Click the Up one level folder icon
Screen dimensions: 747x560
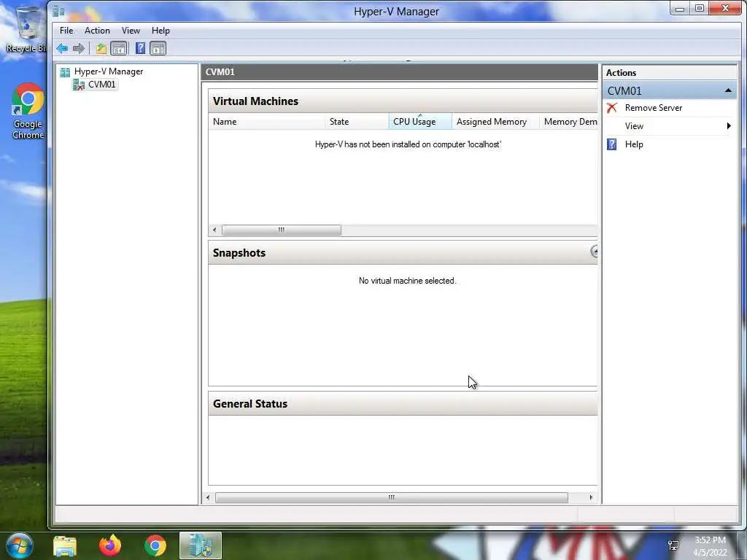tap(101, 48)
